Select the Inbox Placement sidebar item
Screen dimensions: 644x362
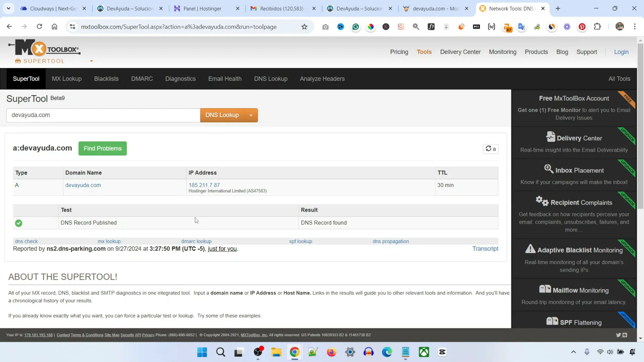[x=578, y=170]
